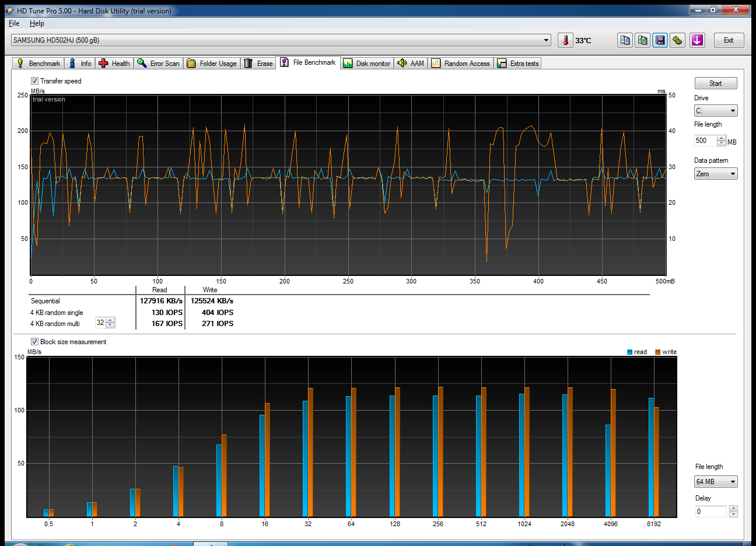Click the read legend label

(x=640, y=352)
